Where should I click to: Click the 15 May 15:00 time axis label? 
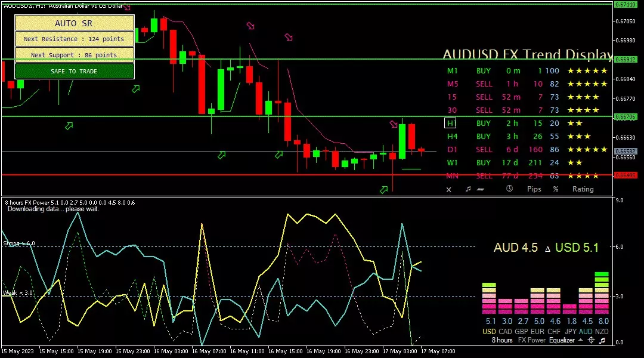tap(56, 351)
